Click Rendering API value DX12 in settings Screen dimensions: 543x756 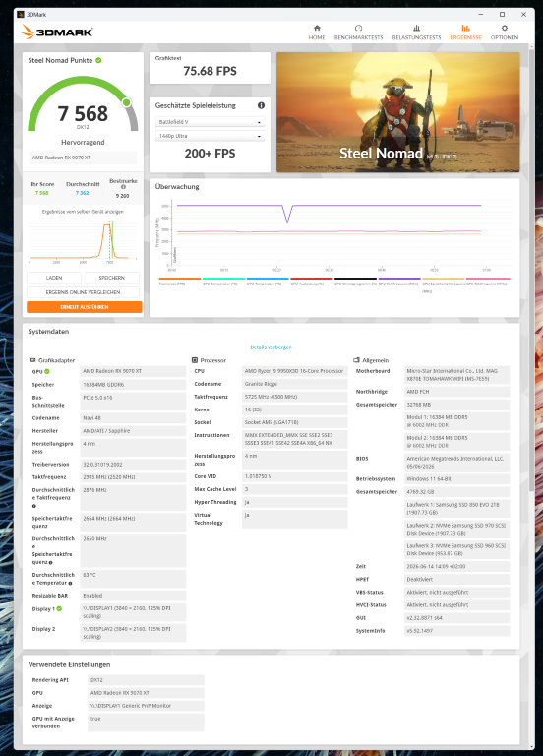click(x=147, y=680)
